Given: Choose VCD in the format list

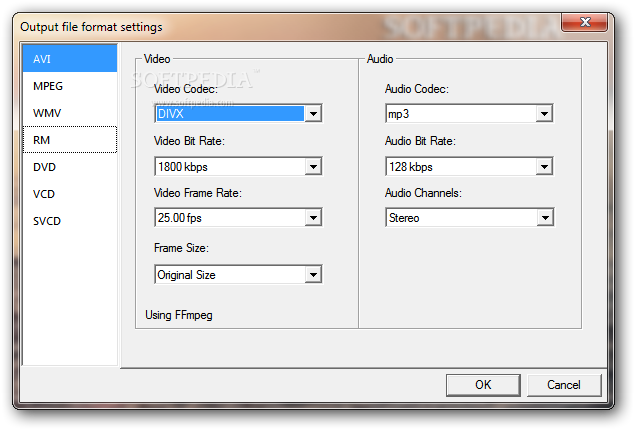Looking at the screenshot, I should 70,194.
